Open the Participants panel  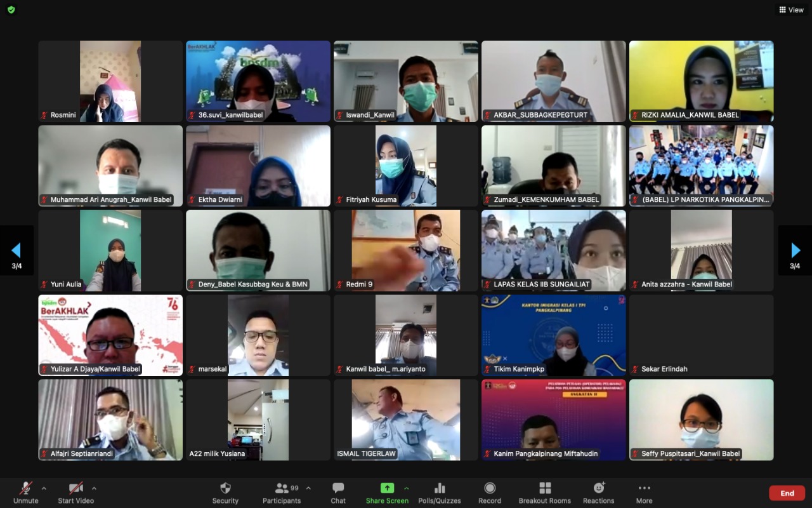(282, 488)
